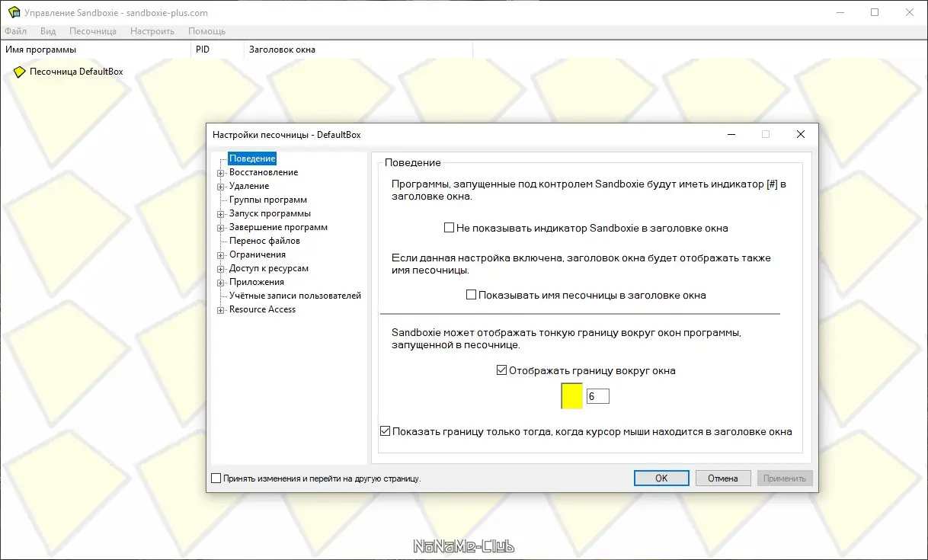Open the Вид menu
The width and height of the screenshot is (928, 560).
(48, 31)
